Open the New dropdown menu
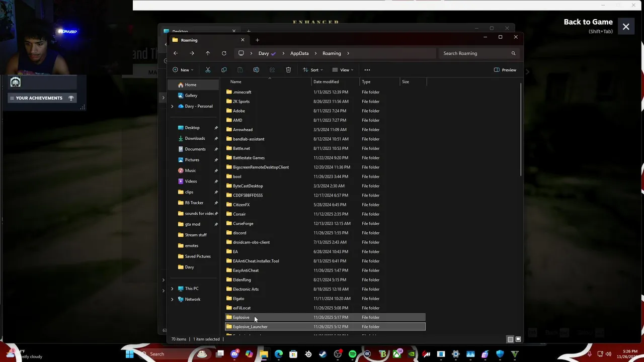Viewport: 644px width, 362px height. [x=183, y=70]
